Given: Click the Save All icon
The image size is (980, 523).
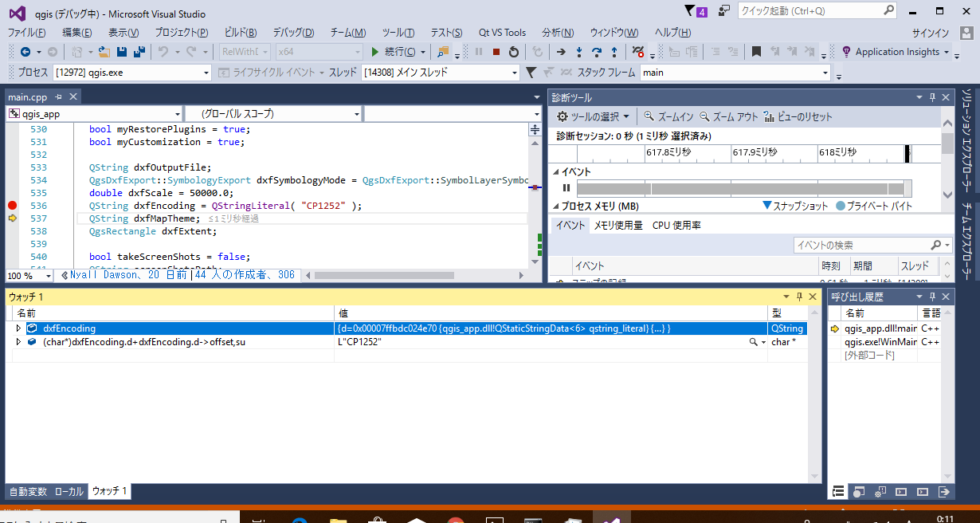Looking at the screenshot, I should [139, 52].
